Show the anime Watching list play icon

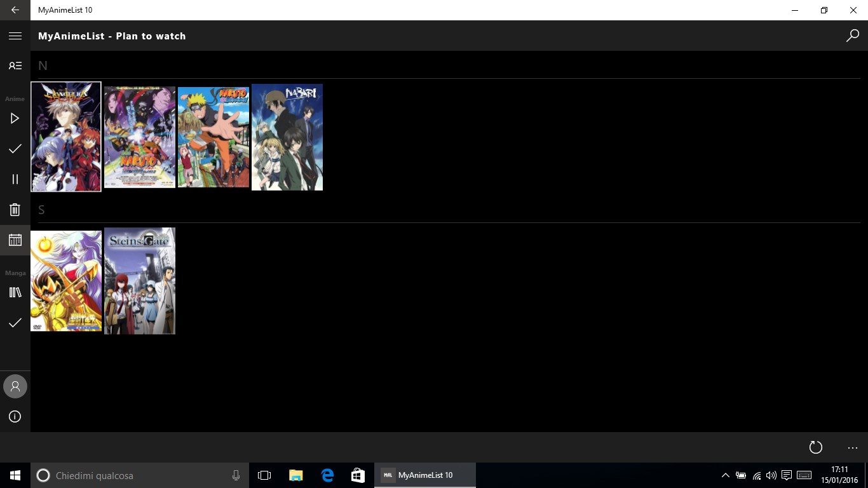(x=15, y=118)
